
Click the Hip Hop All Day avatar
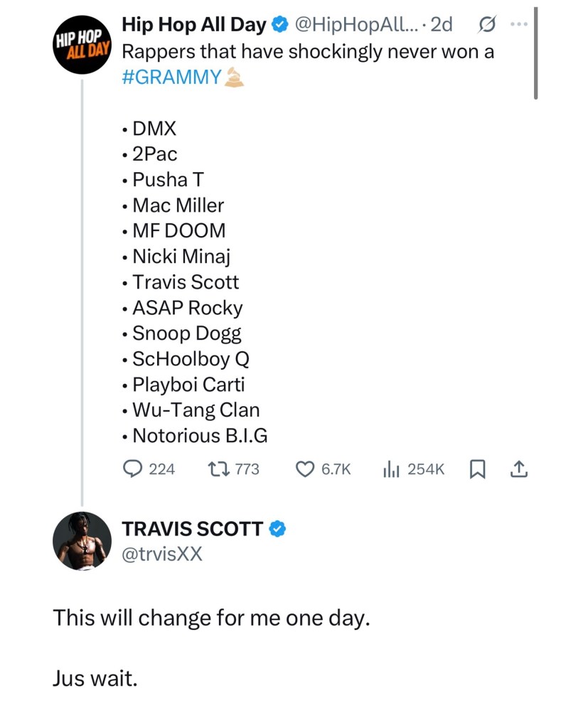[x=82, y=45]
